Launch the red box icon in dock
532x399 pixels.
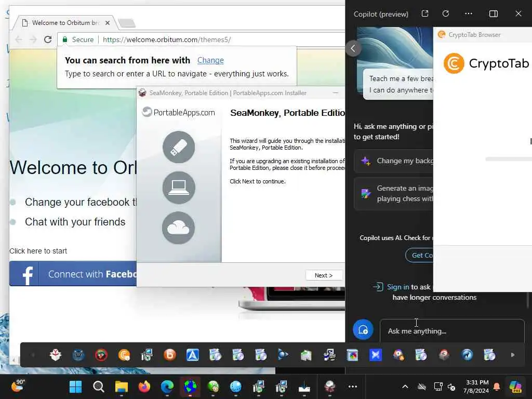55,355
